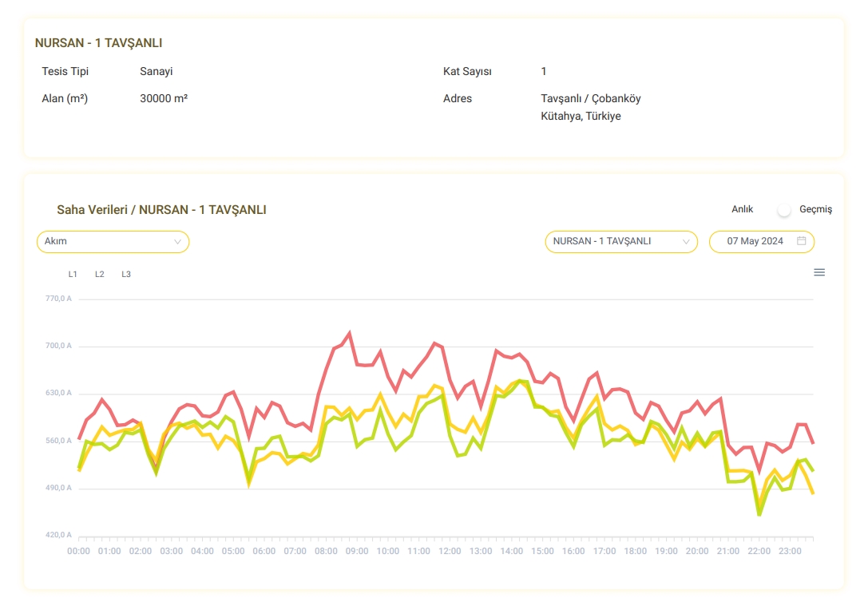Hide the L2 series via legend
Screen dimensions: 868x606
pyautogui.click(x=100, y=274)
